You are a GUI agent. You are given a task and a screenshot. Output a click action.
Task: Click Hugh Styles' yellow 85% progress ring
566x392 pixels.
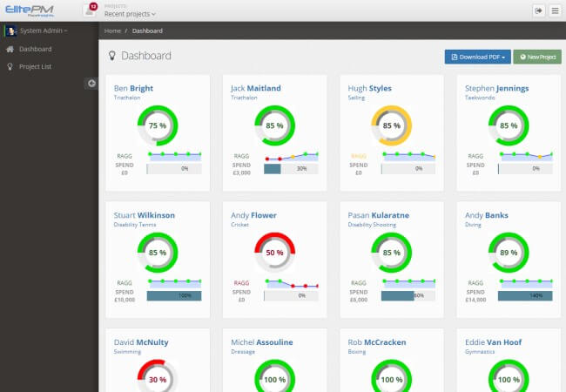point(392,125)
